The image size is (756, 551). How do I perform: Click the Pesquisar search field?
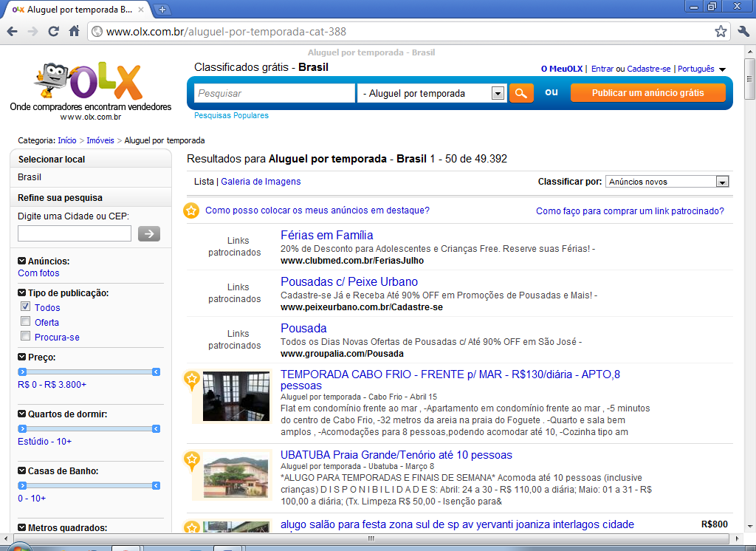coord(275,93)
